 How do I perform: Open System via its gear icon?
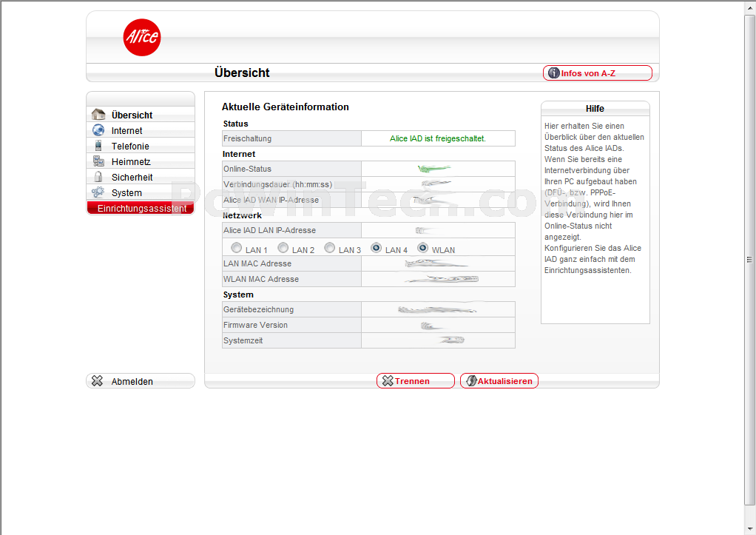click(x=98, y=192)
